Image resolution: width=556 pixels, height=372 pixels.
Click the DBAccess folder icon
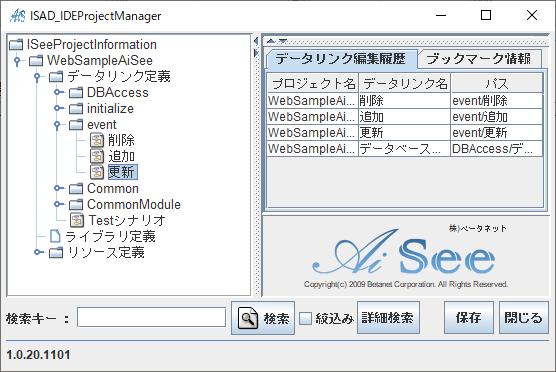tap(76, 93)
